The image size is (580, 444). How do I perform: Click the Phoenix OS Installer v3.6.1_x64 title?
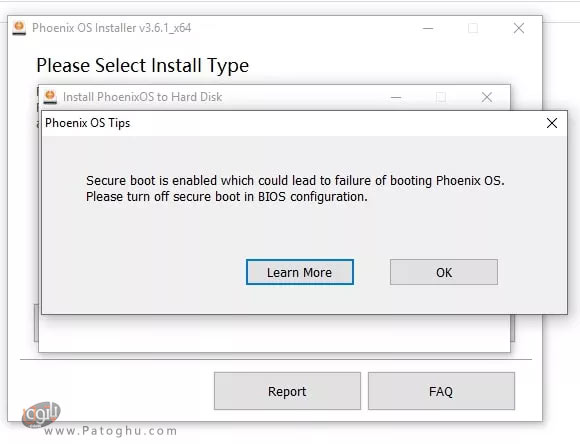click(x=111, y=28)
